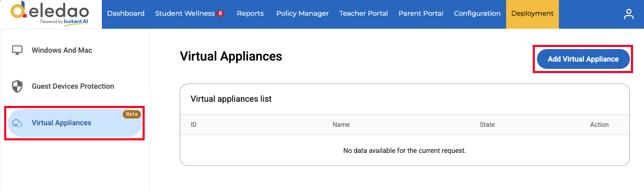Image resolution: width=644 pixels, height=191 pixels.
Task: Click the Add Virtual Appliance button
Action: 583,59
